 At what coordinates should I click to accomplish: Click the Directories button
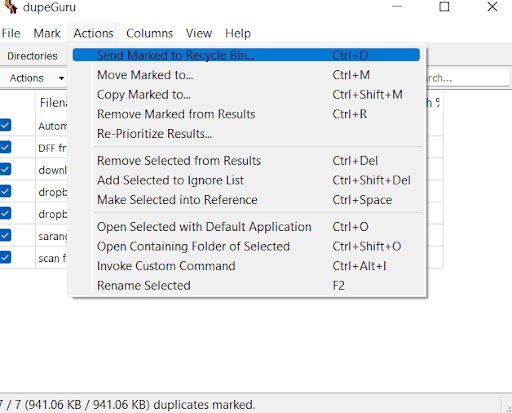point(32,56)
